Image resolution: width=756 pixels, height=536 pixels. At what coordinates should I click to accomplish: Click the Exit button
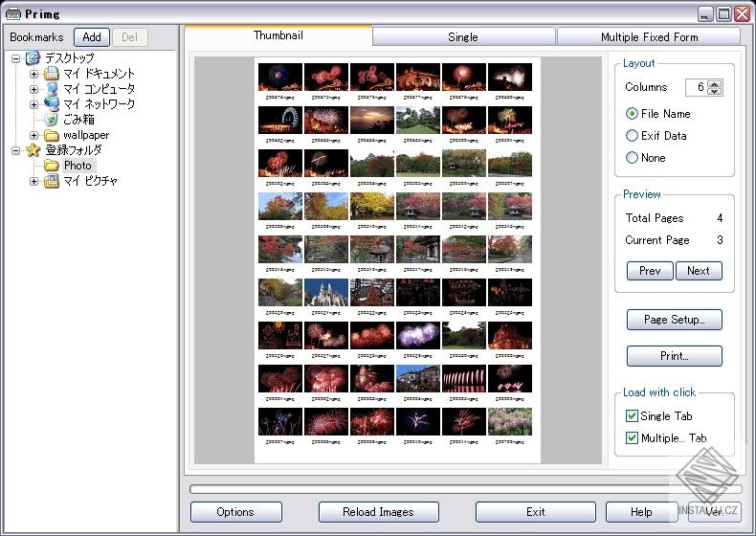pyautogui.click(x=536, y=512)
